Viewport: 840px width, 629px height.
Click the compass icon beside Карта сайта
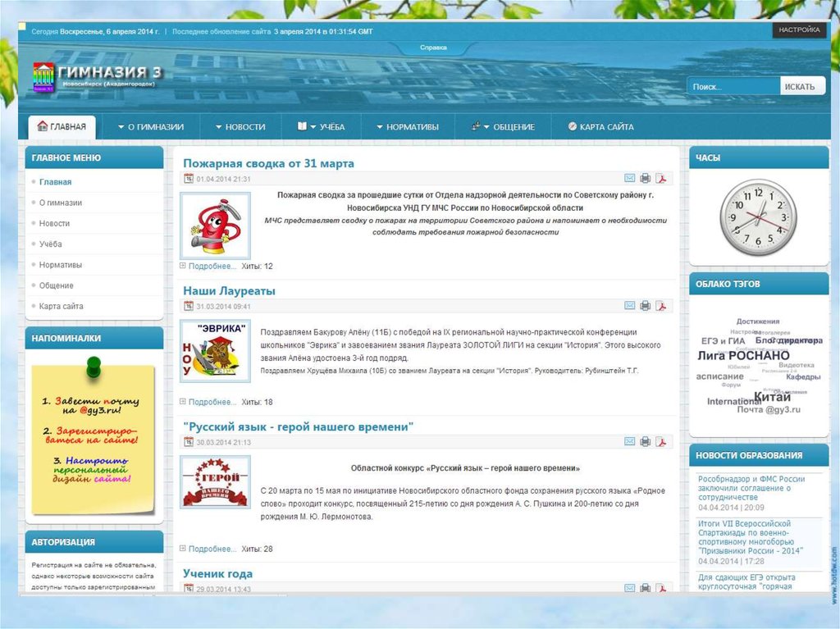[x=572, y=126]
